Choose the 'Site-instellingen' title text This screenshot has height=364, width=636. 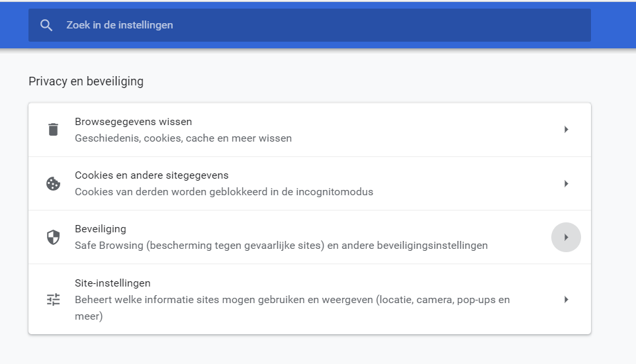coord(113,283)
